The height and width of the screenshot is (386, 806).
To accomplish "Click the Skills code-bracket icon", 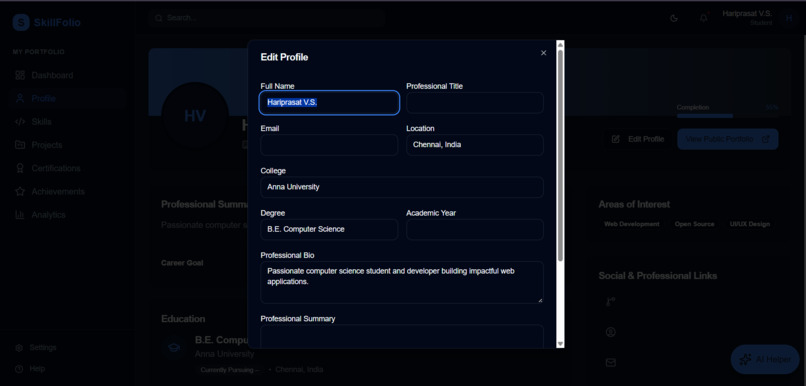I will [20, 122].
